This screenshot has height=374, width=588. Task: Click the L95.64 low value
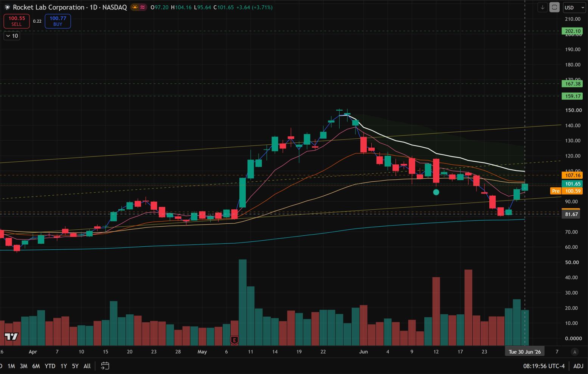(x=202, y=7)
